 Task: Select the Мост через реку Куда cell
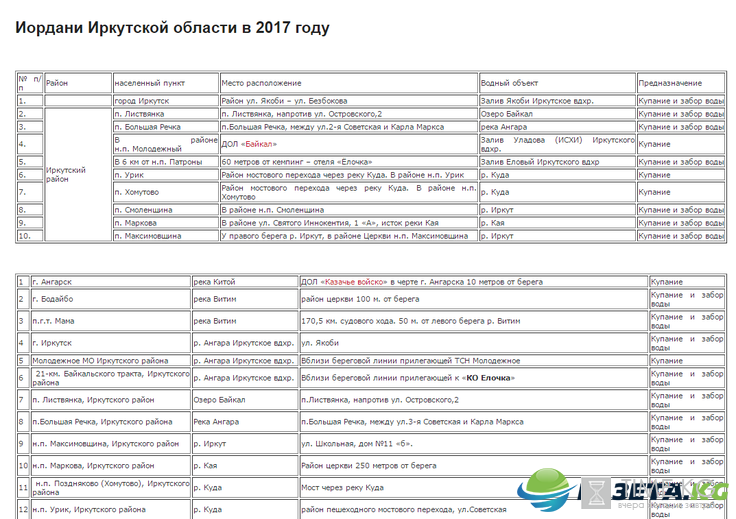click(343, 488)
